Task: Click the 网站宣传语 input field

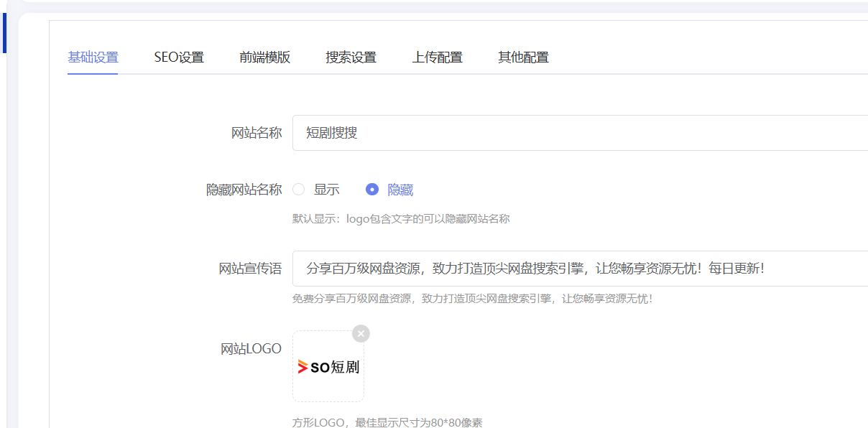Action: pyautogui.click(x=580, y=269)
